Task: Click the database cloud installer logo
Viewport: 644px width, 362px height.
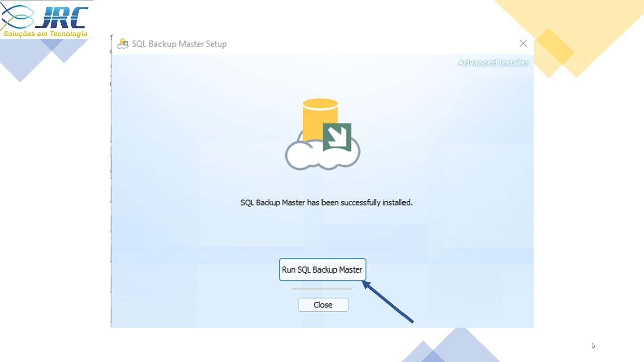Action: pos(323,134)
